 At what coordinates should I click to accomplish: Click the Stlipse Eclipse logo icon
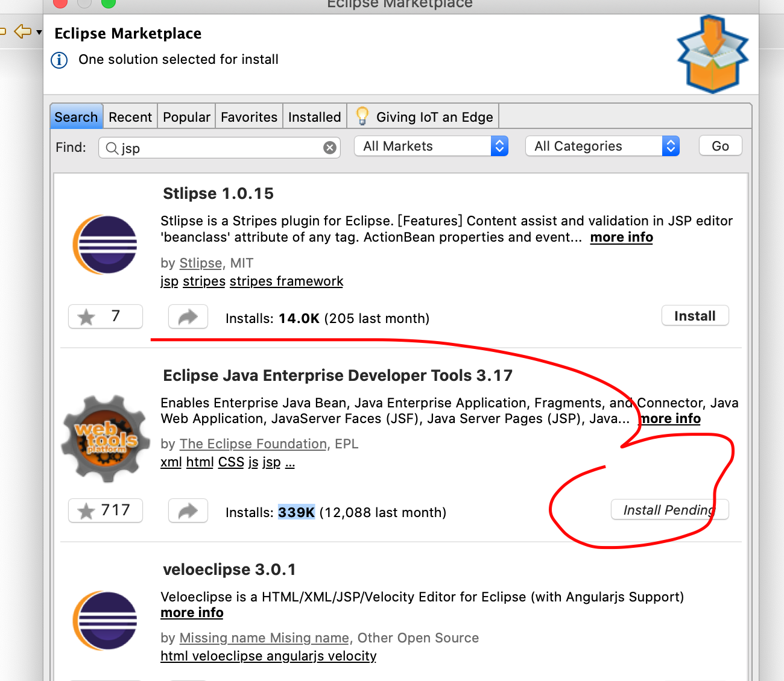[x=106, y=245]
